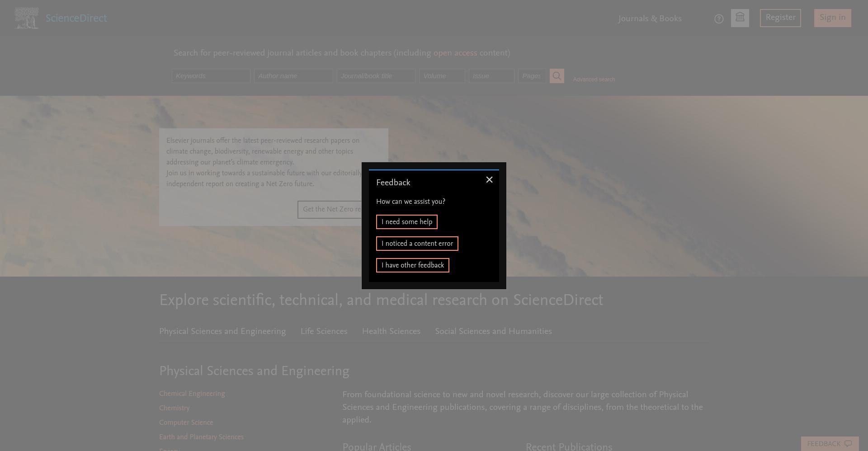Switch to Physical Sciences and Engineering tab
This screenshot has width=868, height=451.
[x=222, y=332]
